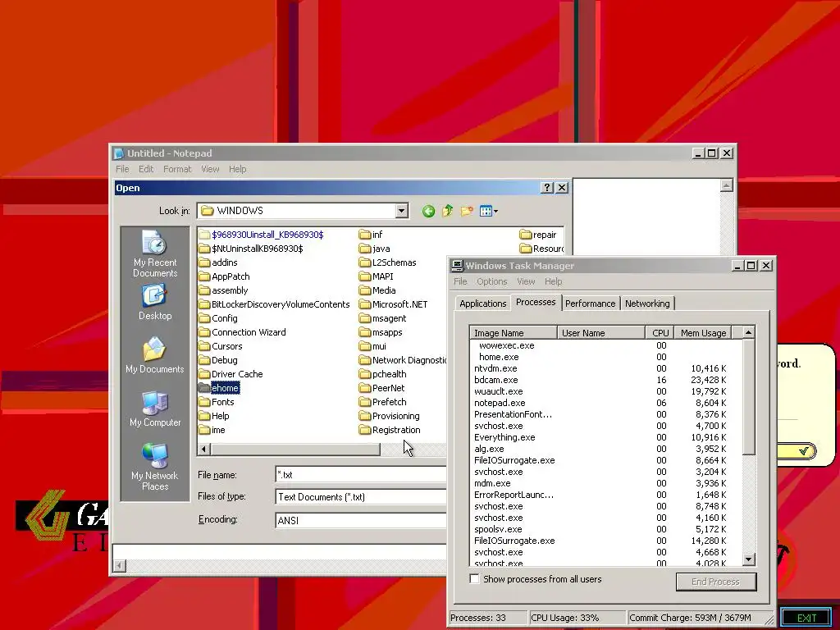
Task: Click Notepad text area scroll up arrow
Action: [x=727, y=185]
